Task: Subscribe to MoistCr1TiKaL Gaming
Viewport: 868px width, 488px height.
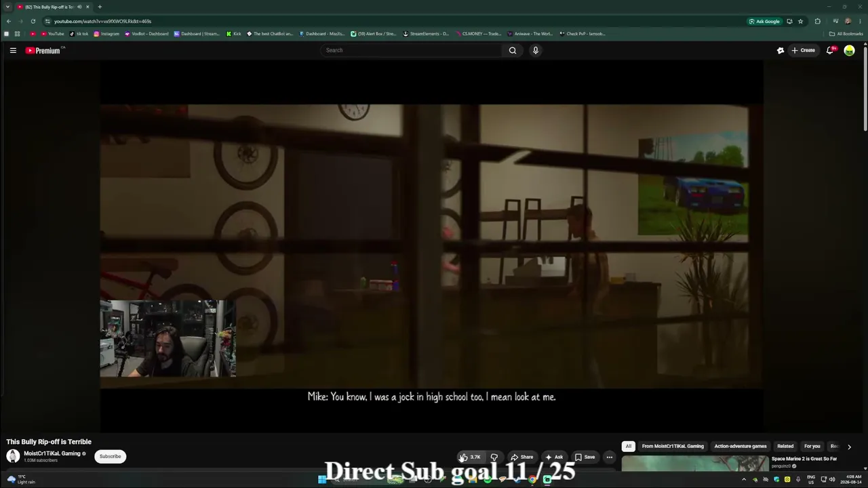Action: point(110,456)
